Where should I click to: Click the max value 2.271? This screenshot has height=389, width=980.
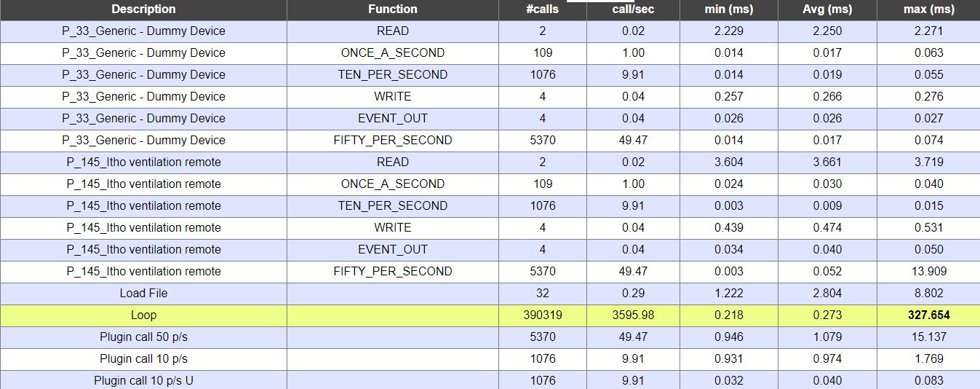(928, 31)
